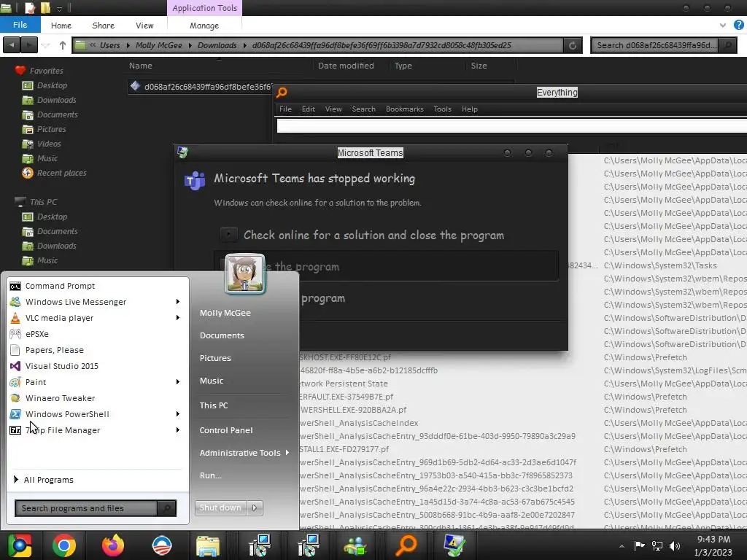The width and height of the screenshot is (747, 560).
Task: Show hidden tray icons arrow
Action: (x=622, y=546)
